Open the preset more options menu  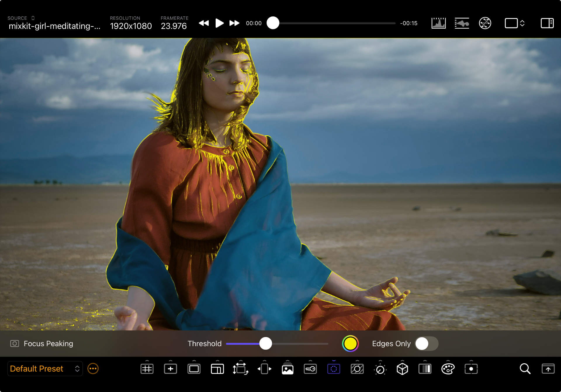click(x=93, y=369)
